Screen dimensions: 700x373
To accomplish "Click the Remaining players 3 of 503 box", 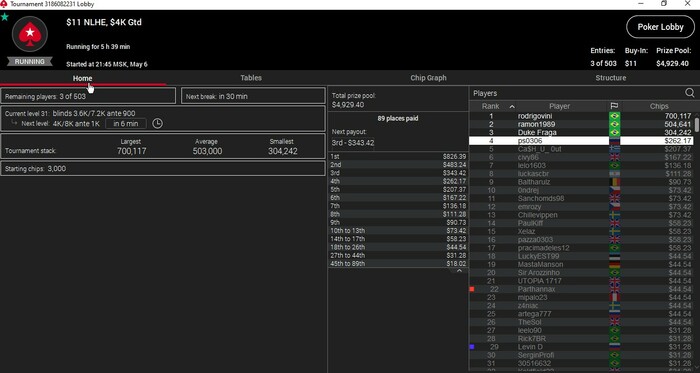I will point(88,96).
